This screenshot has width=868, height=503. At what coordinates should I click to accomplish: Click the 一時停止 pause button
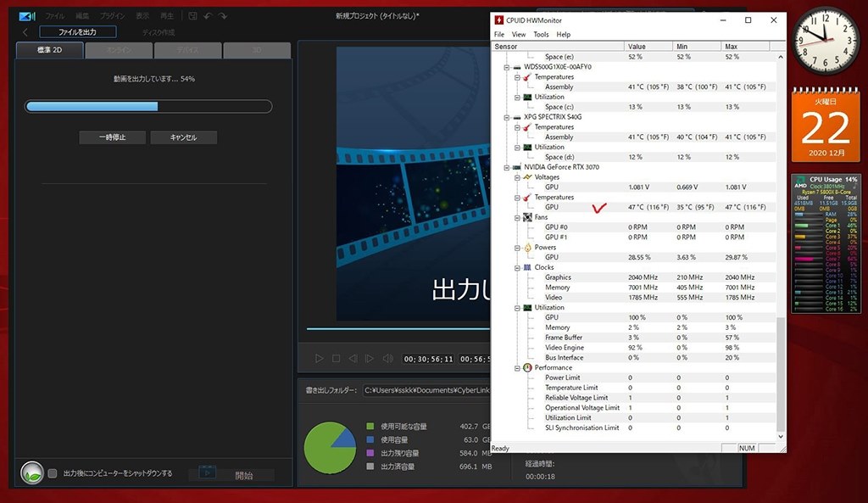(x=113, y=137)
